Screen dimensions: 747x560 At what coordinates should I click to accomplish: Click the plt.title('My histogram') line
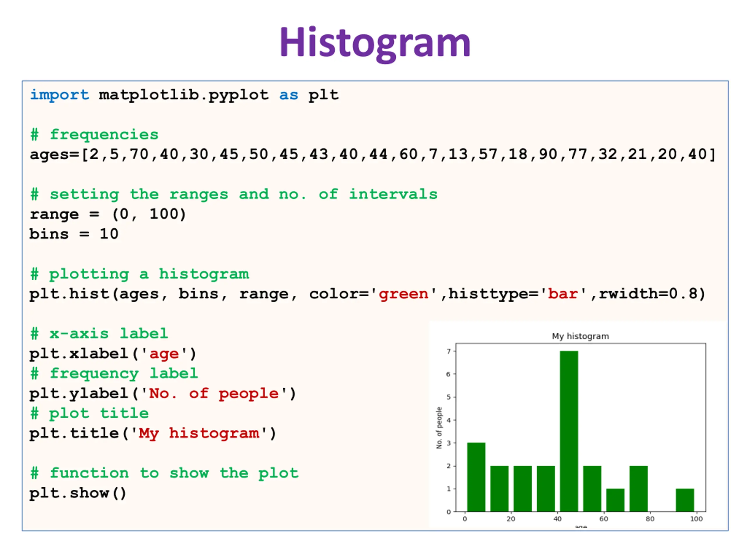pyautogui.click(x=153, y=433)
